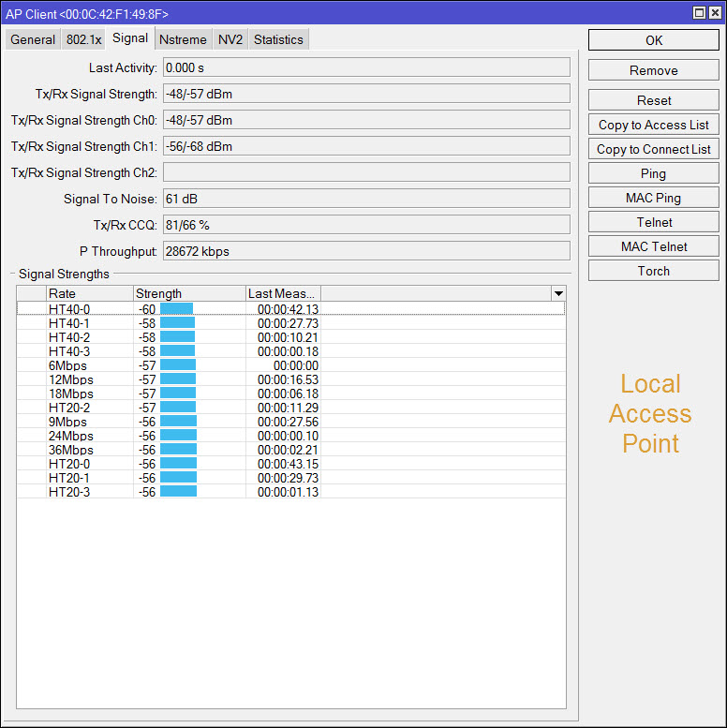Viewport: 727px width, 728px height.
Task: Click the Reset button
Action: point(654,100)
